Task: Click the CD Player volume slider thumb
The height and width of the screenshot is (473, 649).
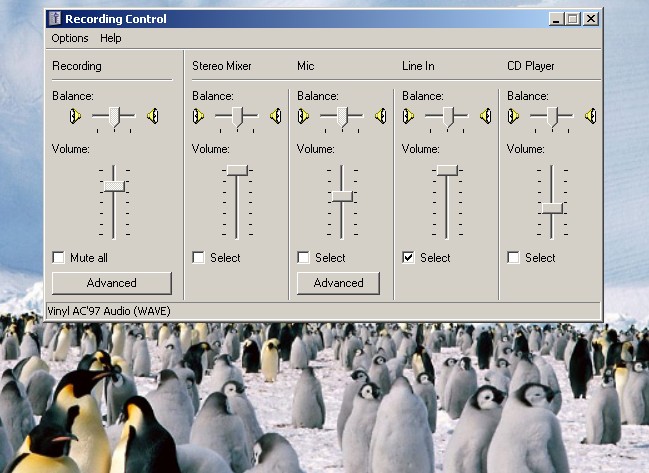Action: point(552,208)
